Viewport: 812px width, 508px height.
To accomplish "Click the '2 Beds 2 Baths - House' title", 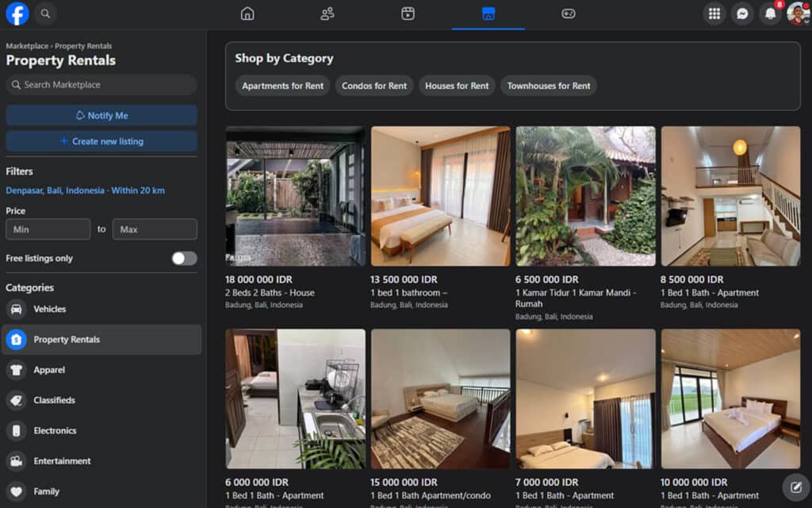I will [270, 293].
